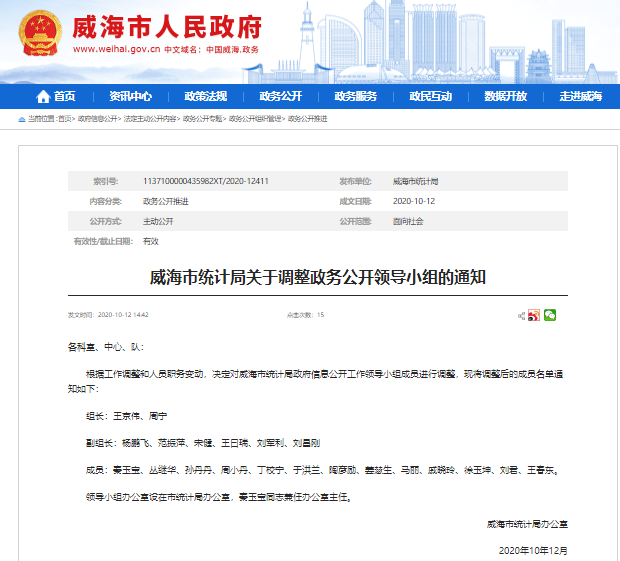Image resolution: width=620 pixels, height=561 pixels.
Task: Select the 政民互动 nav item
Action: pos(430,97)
